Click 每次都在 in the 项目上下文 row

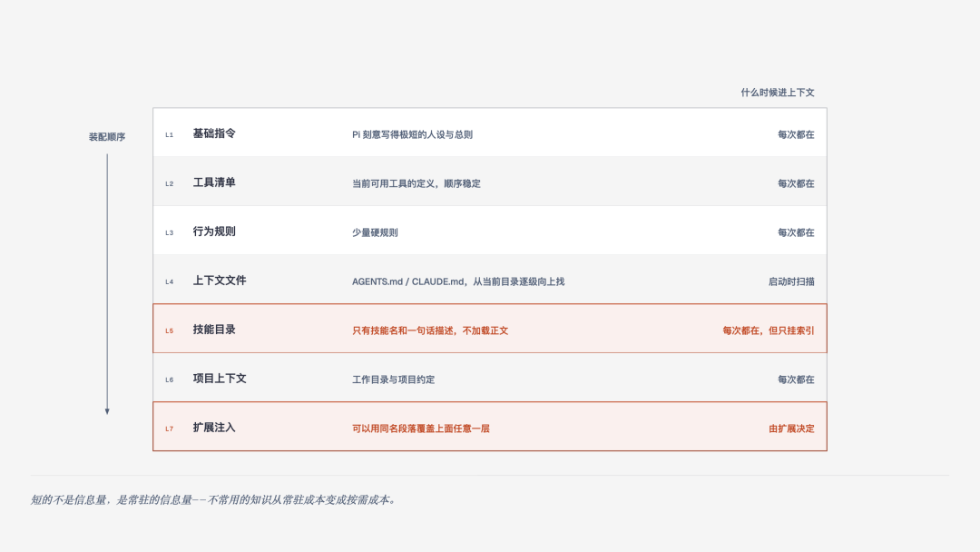tap(796, 379)
